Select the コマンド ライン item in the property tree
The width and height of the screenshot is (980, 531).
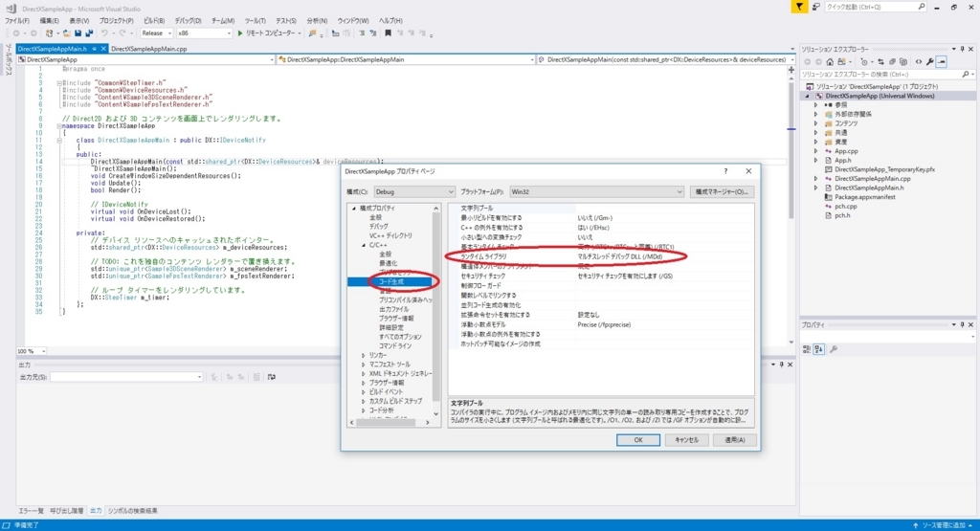tap(395, 345)
